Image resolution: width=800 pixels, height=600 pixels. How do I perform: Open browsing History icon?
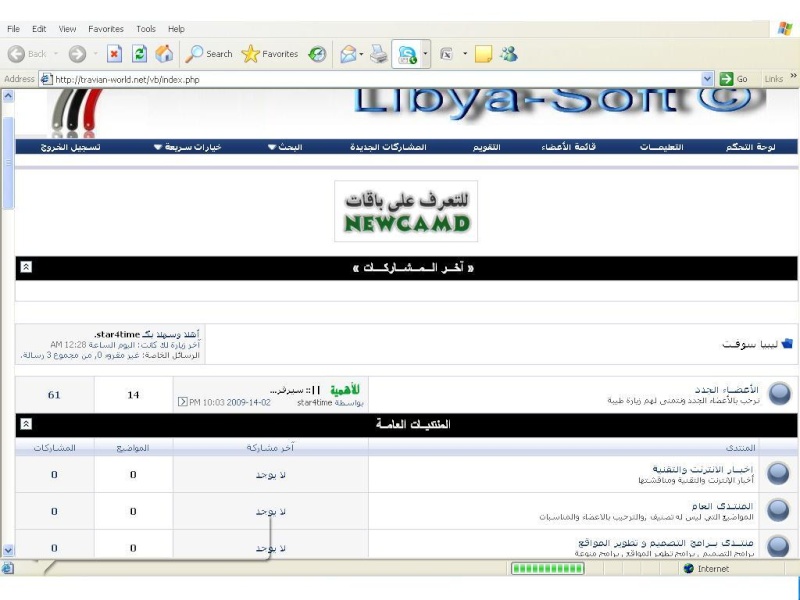click(317, 54)
